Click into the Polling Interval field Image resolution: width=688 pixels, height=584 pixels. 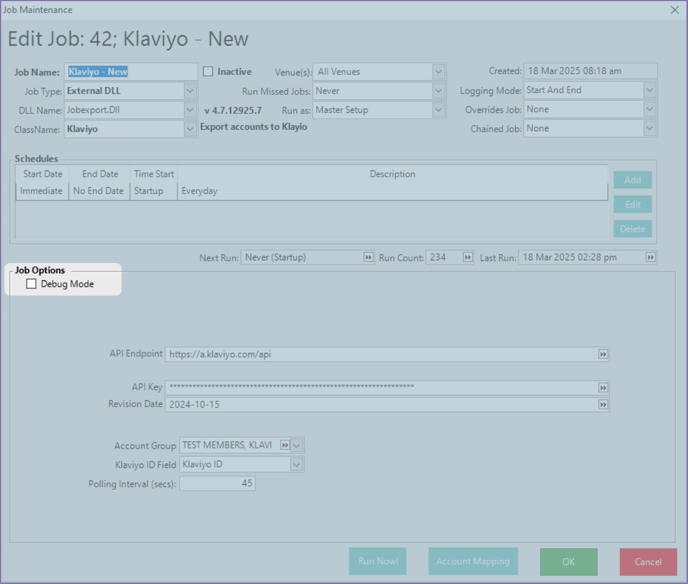(x=217, y=483)
